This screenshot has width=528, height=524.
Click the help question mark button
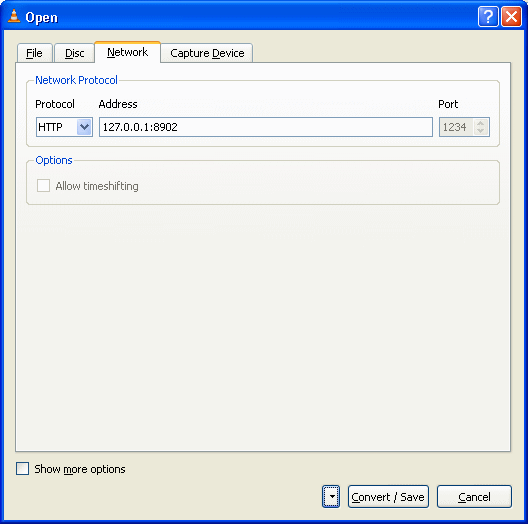click(488, 16)
